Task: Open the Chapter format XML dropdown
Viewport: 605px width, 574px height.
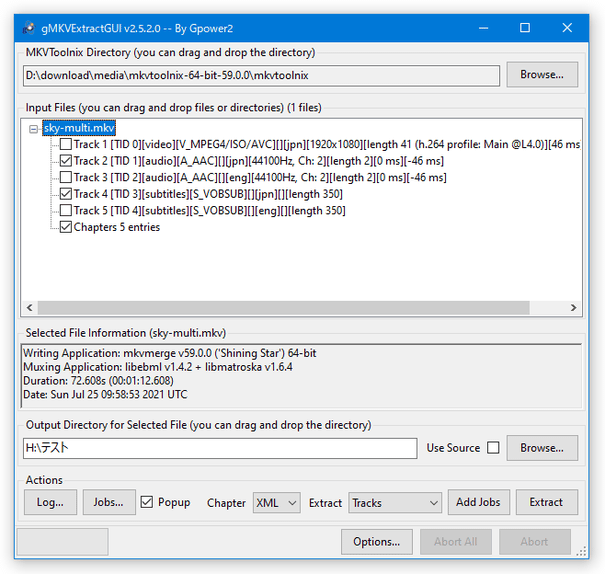Action: [277, 503]
